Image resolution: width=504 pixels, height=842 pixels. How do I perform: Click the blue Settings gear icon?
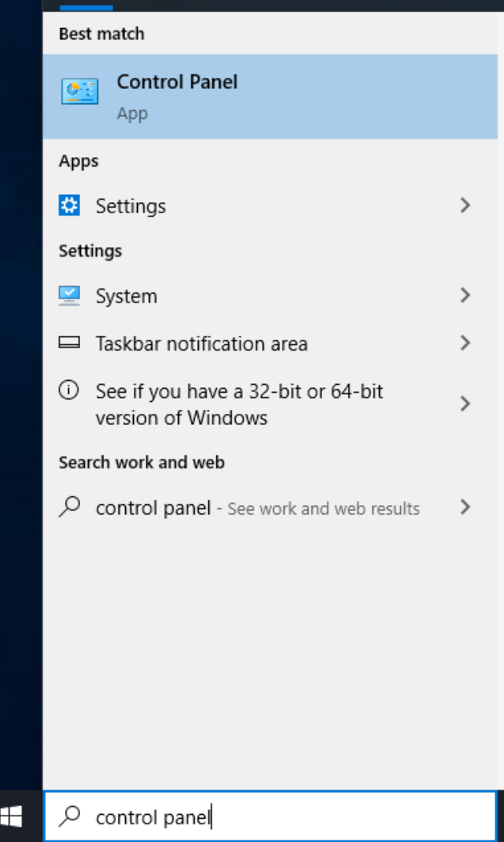[x=69, y=205]
